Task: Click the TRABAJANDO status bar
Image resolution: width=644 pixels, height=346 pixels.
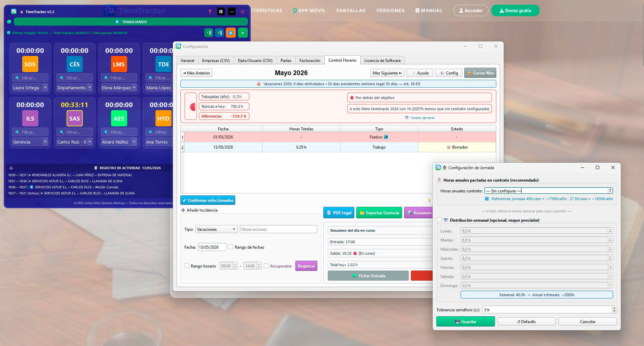Action: (131, 22)
